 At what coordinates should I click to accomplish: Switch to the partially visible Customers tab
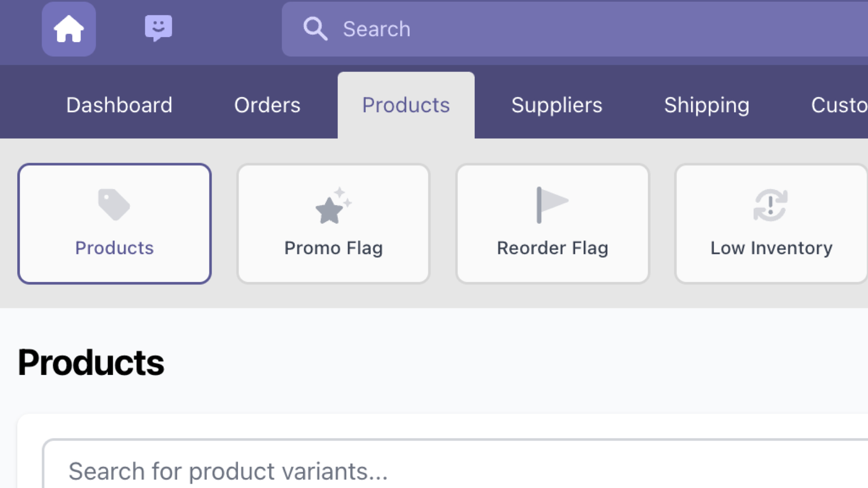point(839,105)
